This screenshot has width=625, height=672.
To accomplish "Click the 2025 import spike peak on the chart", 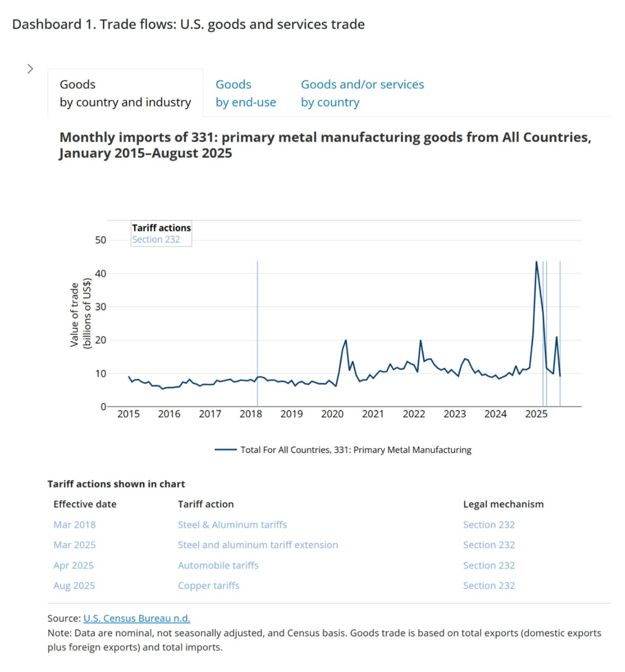I will 536,262.
